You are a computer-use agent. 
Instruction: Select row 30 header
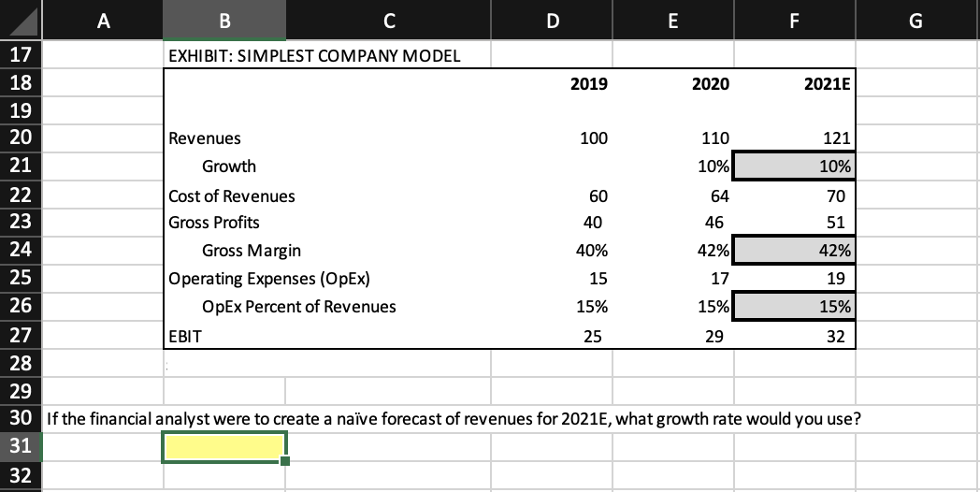[21, 418]
